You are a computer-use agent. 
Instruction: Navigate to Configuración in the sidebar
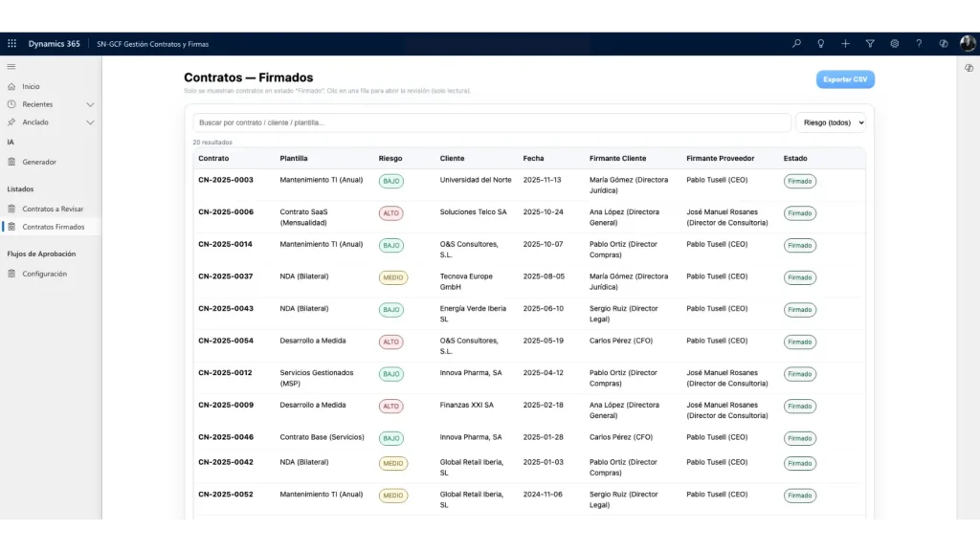coord(44,274)
